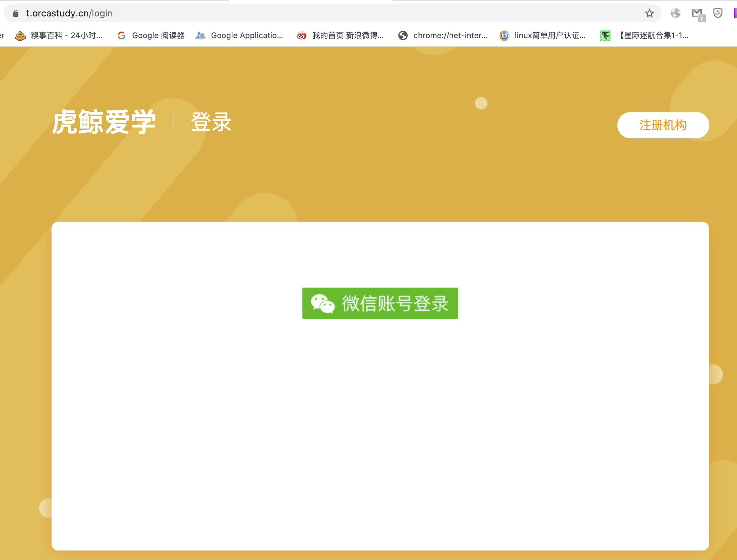Open the Google 阅读器 bookmark
737x560 pixels.
151,35
